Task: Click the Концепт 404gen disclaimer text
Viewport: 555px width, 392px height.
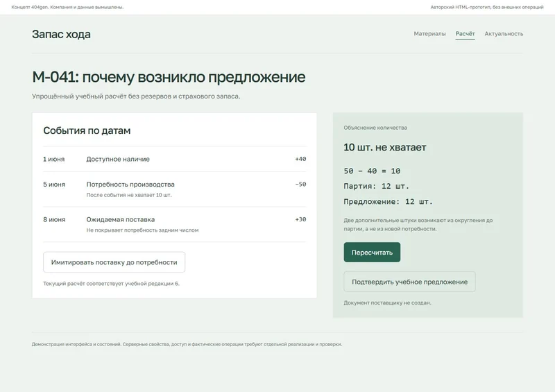Action: pyautogui.click(x=67, y=7)
